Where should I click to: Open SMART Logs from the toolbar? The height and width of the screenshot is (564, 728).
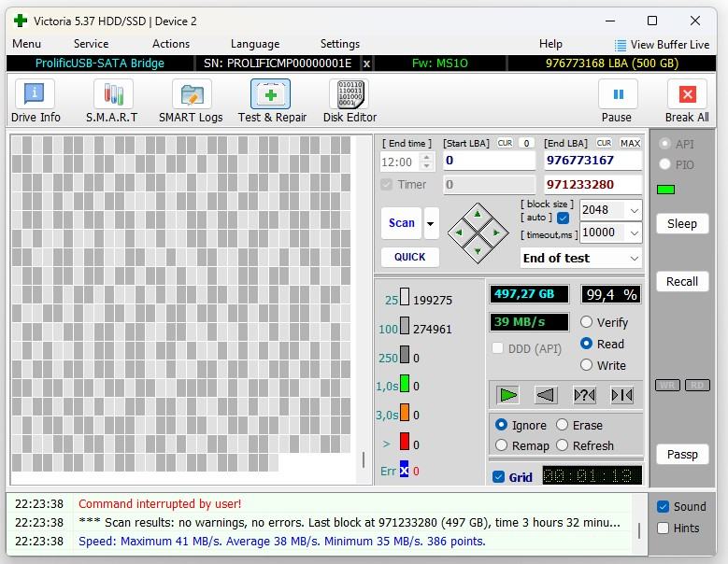pyautogui.click(x=191, y=101)
